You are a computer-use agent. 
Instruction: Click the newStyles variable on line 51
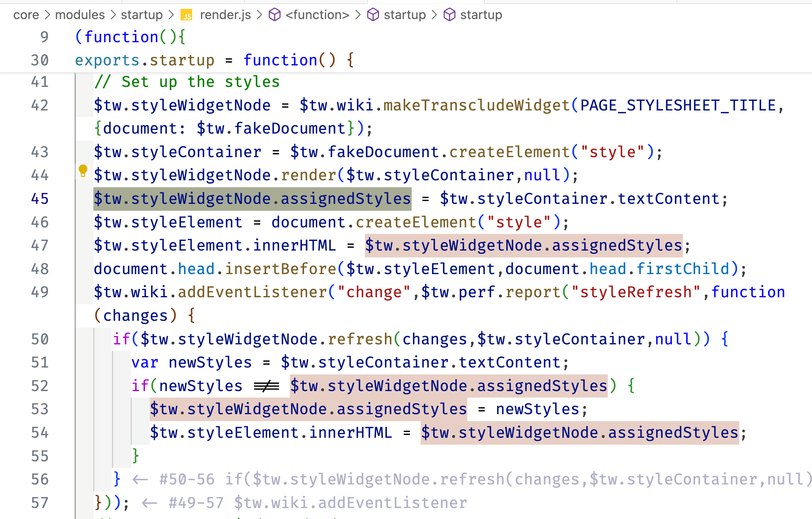[x=210, y=363]
